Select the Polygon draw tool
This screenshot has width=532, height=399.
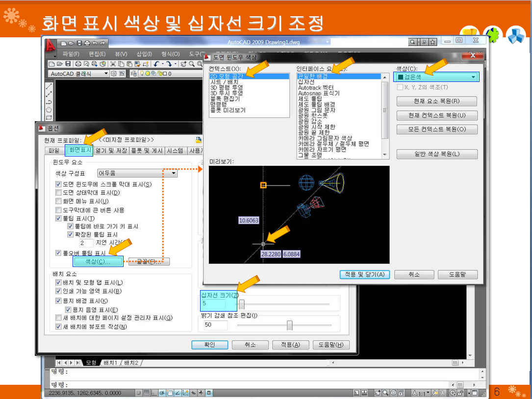(49, 110)
